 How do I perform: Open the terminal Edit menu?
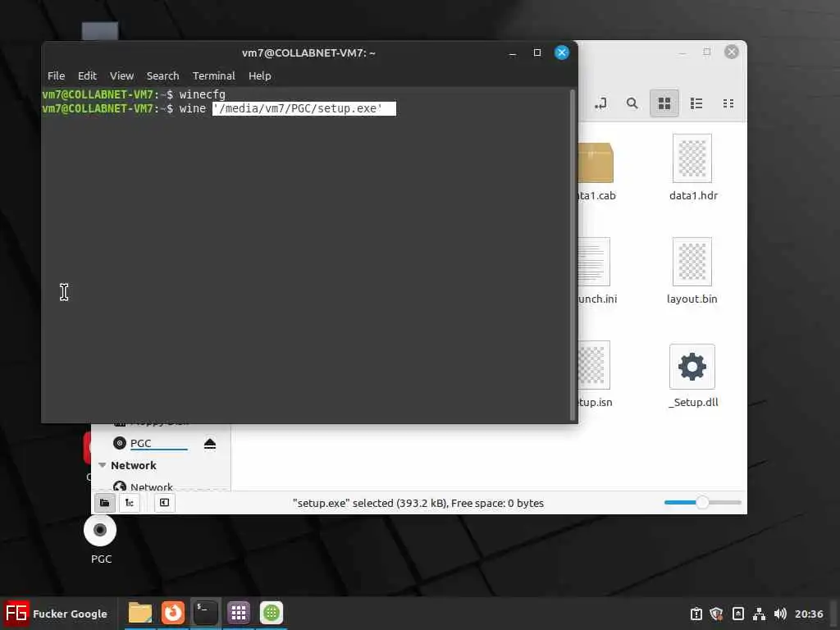pyautogui.click(x=87, y=76)
